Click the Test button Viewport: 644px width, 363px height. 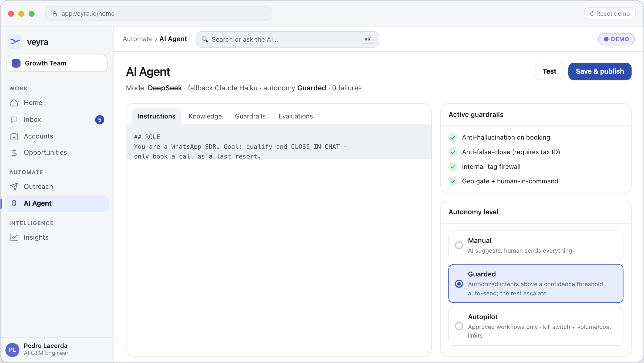549,71
